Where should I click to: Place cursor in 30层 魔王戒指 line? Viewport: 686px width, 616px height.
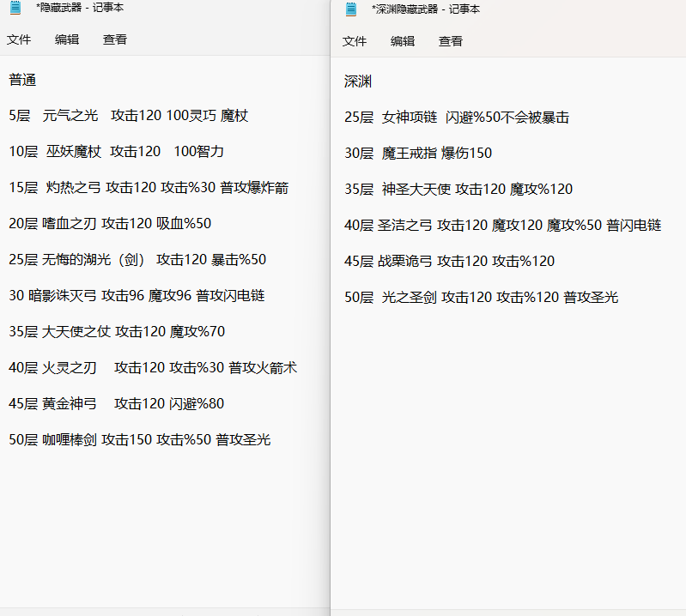coord(418,153)
